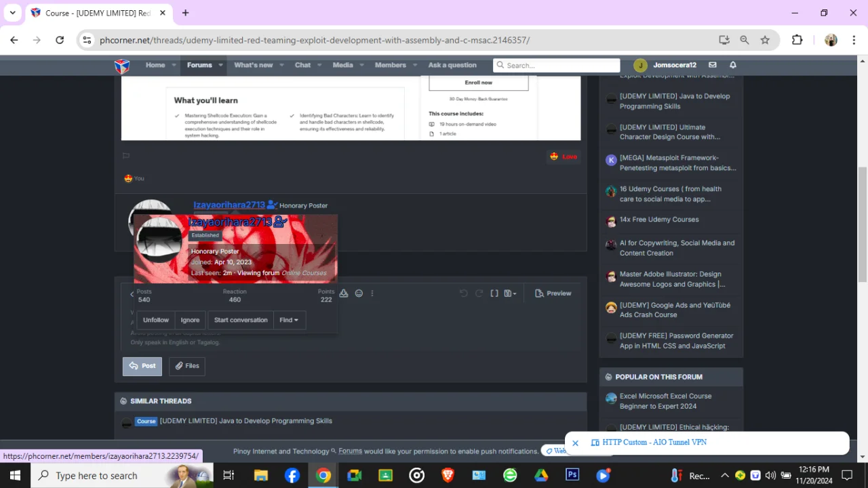Open the What's new nav item
The image size is (868, 488).
tap(254, 65)
